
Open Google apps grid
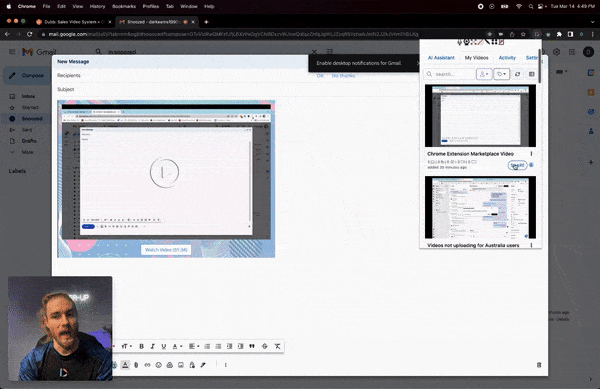(572, 52)
